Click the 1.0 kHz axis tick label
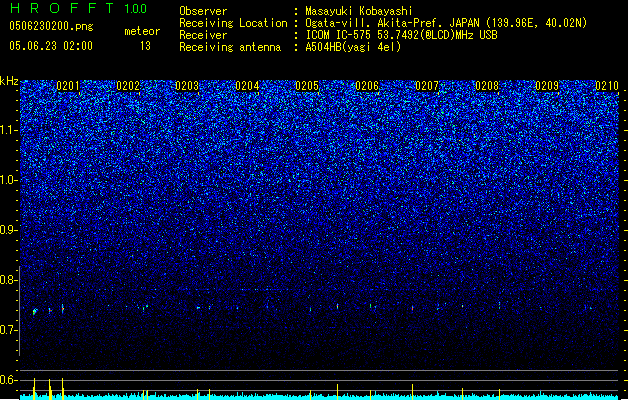Screen dimensions: 629x400 [x=9, y=180]
